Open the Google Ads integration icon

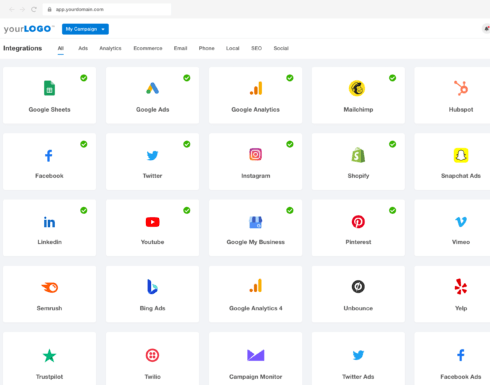(x=152, y=88)
